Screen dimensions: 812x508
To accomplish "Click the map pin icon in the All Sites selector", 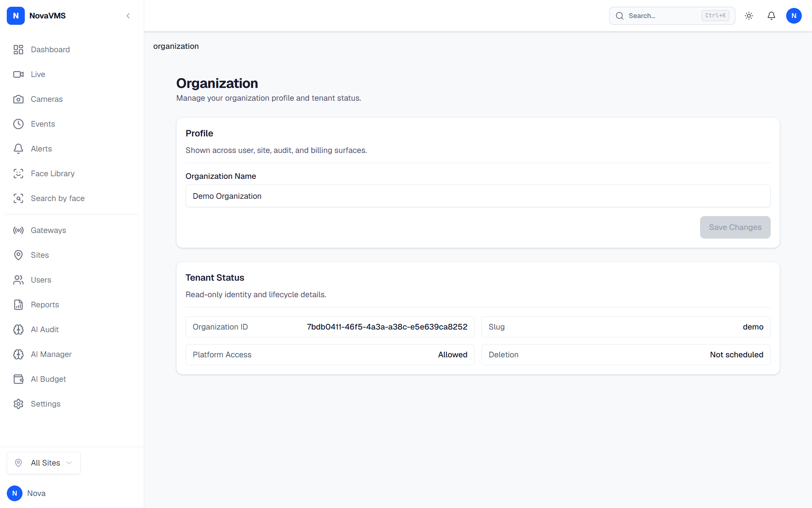I will [18, 463].
